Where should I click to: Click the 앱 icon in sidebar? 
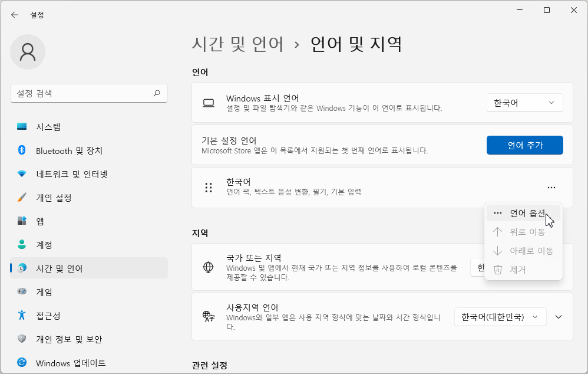click(x=22, y=221)
